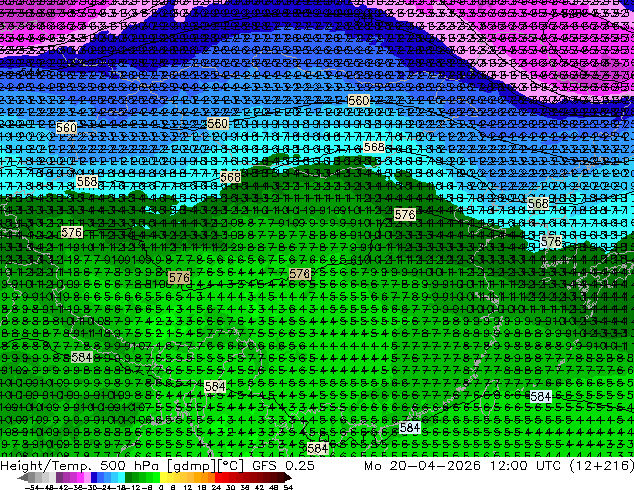Image resolution: width=634 pixels, height=490 pixels.
Task: Pick the magenta segment of the temperature scale
Action: pos(80,478)
